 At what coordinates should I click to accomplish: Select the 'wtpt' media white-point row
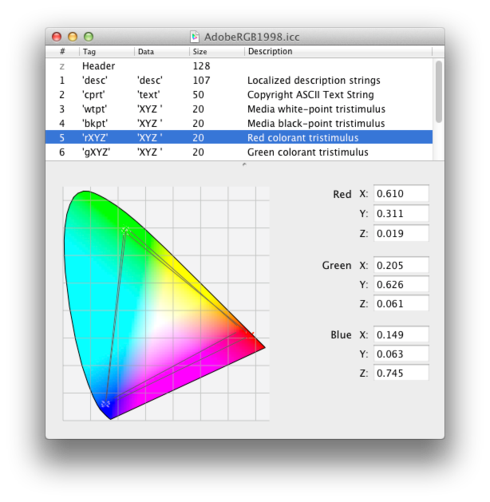pyautogui.click(x=239, y=109)
